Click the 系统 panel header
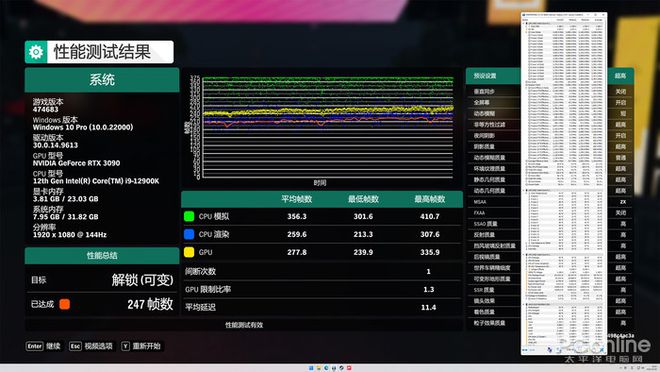The width and height of the screenshot is (660, 372). pos(102,80)
